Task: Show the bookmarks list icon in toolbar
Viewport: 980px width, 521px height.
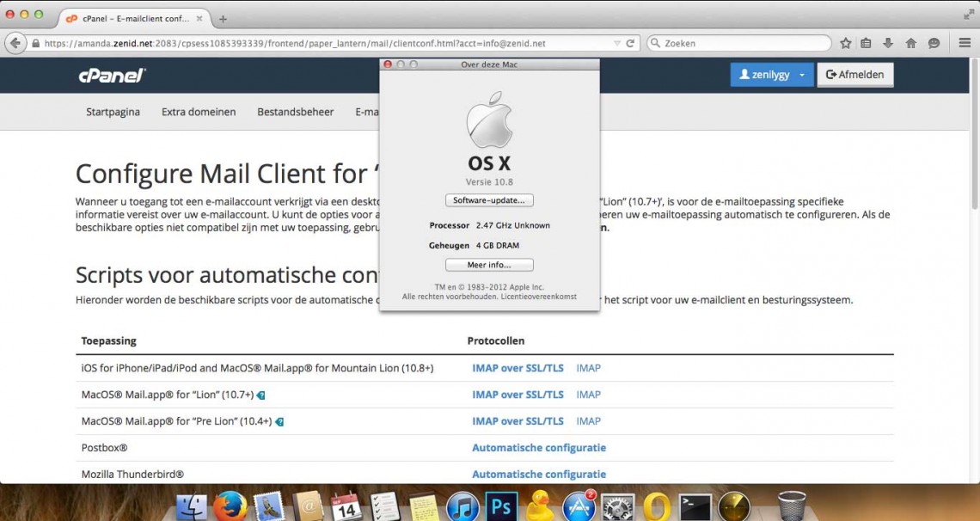Action: [866, 43]
